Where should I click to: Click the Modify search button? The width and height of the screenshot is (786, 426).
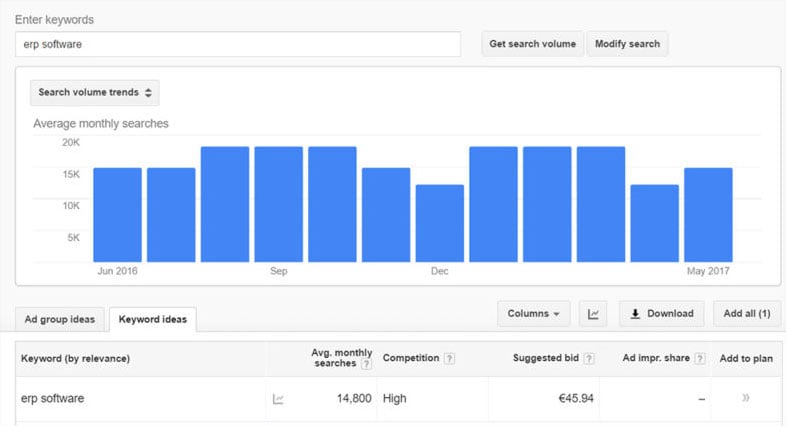pos(627,44)
